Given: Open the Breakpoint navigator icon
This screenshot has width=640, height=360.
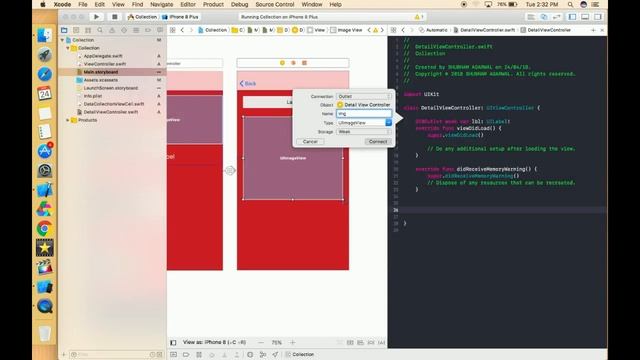Looking at the screenshot, I should (x=148, y=30).
